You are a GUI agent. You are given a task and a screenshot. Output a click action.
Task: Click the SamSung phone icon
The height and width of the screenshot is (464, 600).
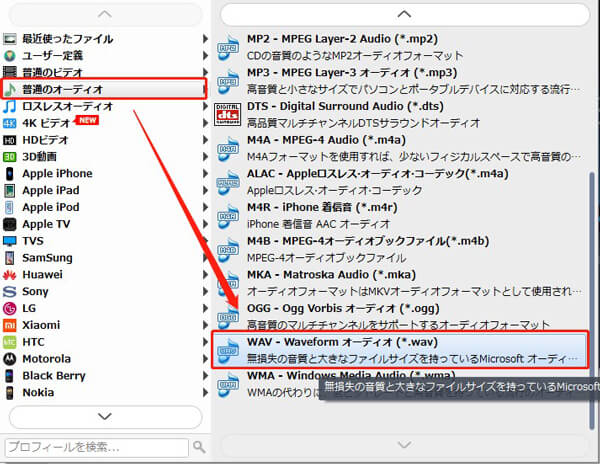(10, 258)
